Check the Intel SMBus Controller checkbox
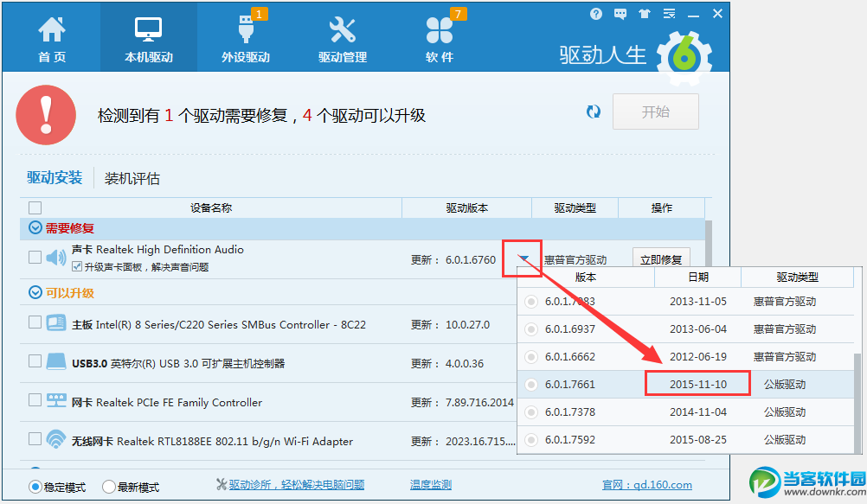 point(35,322)
